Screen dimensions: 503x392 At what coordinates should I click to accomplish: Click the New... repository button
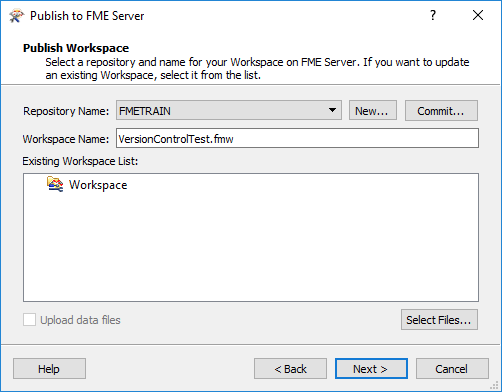tap(373, 110)
